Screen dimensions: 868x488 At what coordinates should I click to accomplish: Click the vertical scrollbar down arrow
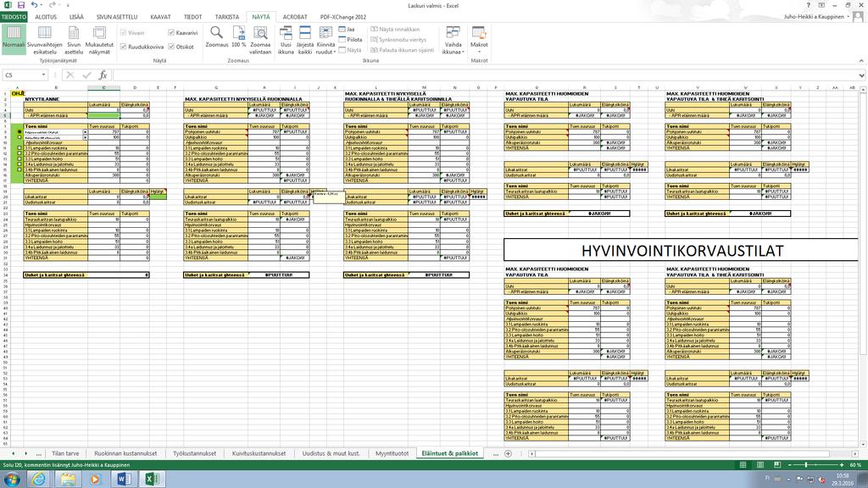pyautogui.click(x=863, y=444)
